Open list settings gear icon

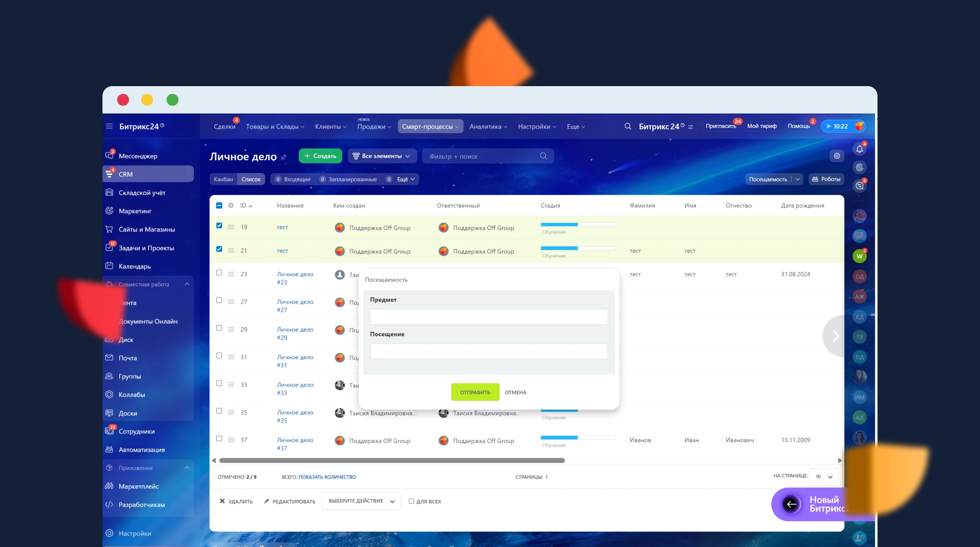(x=837, y=156)
